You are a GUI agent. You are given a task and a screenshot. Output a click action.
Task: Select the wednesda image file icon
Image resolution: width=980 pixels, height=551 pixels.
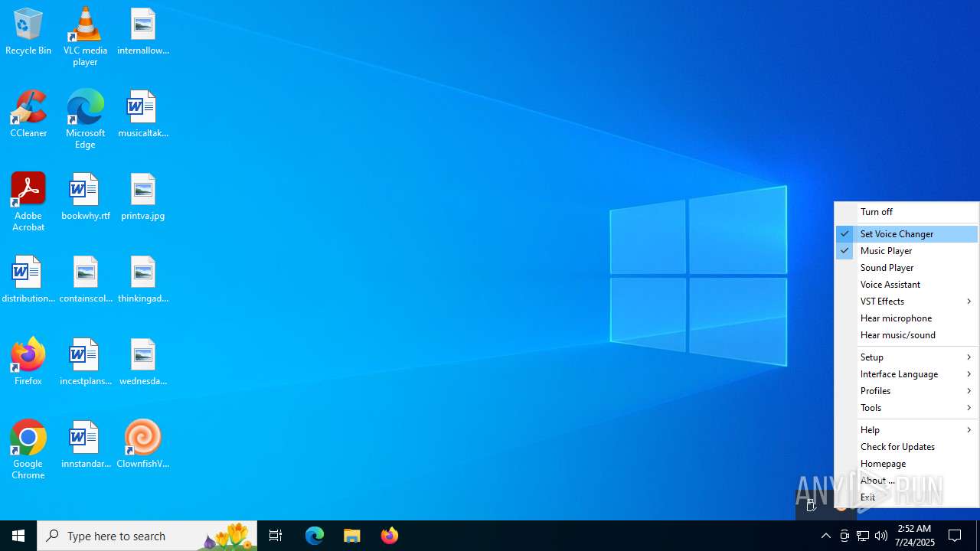(143, 363)
